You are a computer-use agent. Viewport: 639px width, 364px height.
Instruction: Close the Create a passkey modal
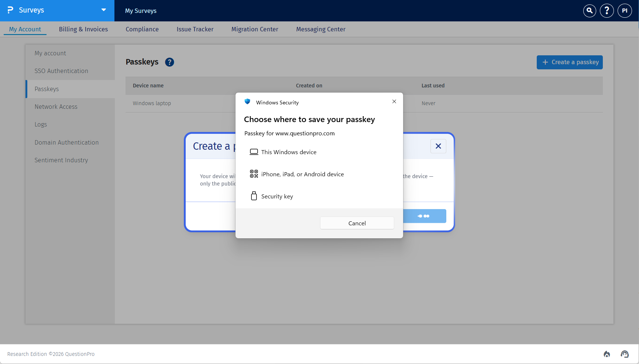[x=438, y=146]
